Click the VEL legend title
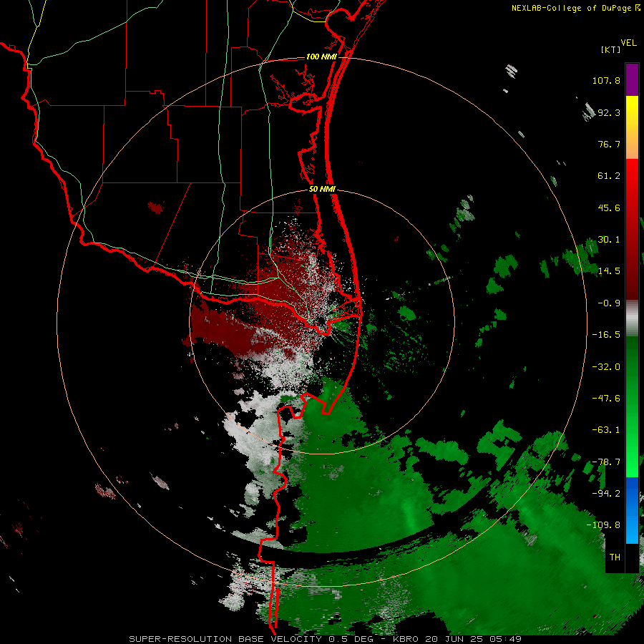The image size is (644, 644). coord(628,42)
